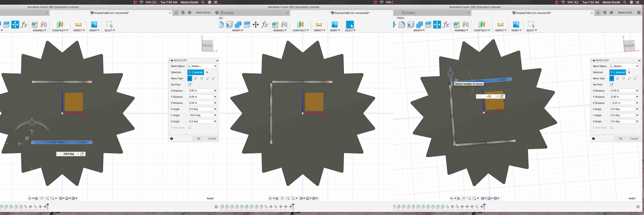Click Split Body icon in middle window
644x215 pixels.
tap(247, 25)
